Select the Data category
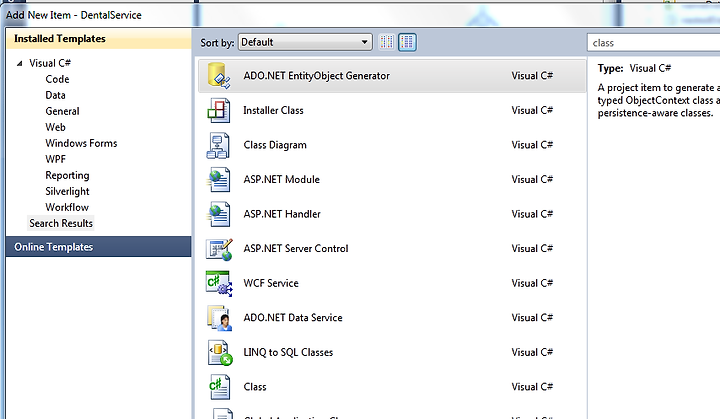The height and width of the screenshot is (419, 720). pyautogui.click(x=55, y=95)
